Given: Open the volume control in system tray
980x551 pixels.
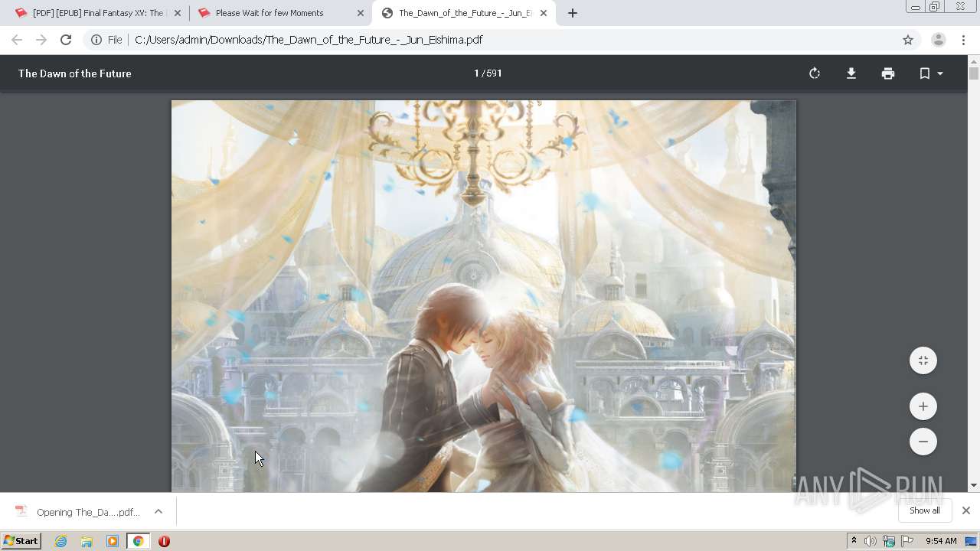Looking at the screenshot, I should point(871,541).
